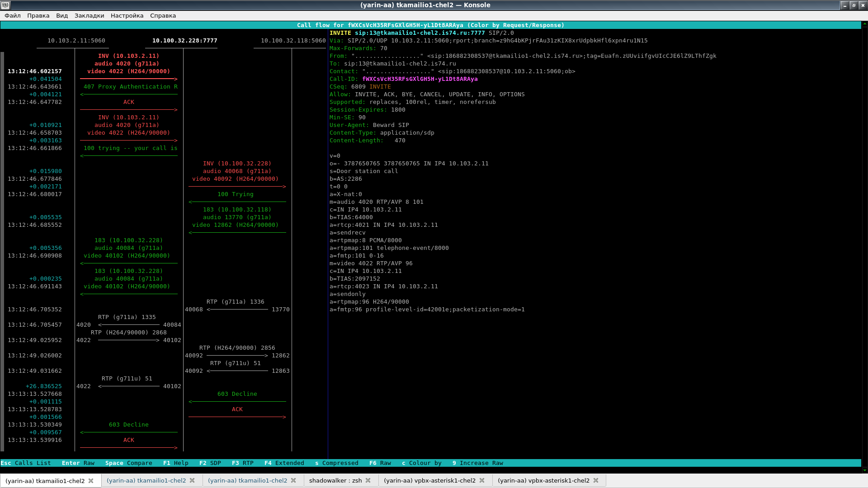Screen dimensions: 868x488
Task: Open the Справка menu
Action: (x=163, y=15)
